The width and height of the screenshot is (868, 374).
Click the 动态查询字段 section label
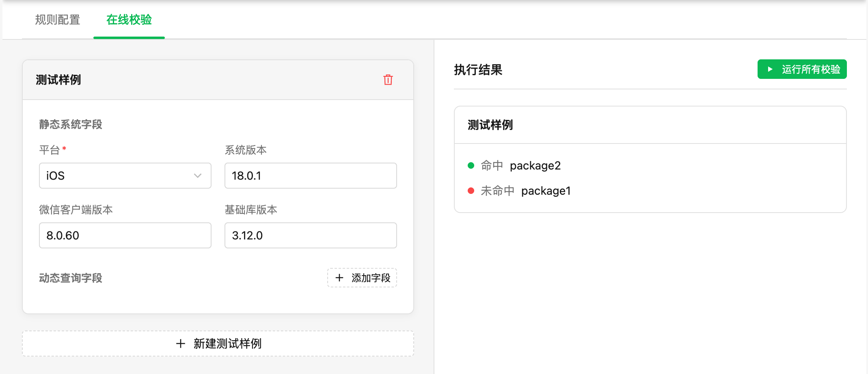[71, 278]
